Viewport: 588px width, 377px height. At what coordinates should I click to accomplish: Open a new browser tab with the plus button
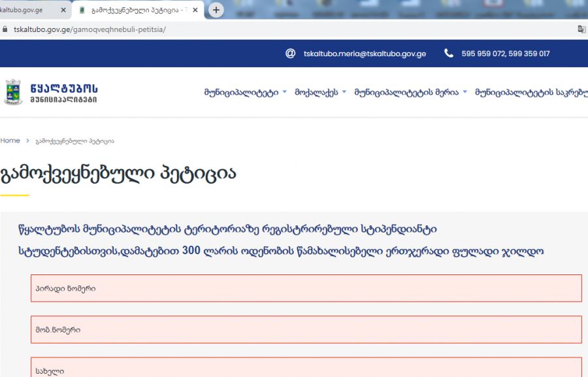216,10
